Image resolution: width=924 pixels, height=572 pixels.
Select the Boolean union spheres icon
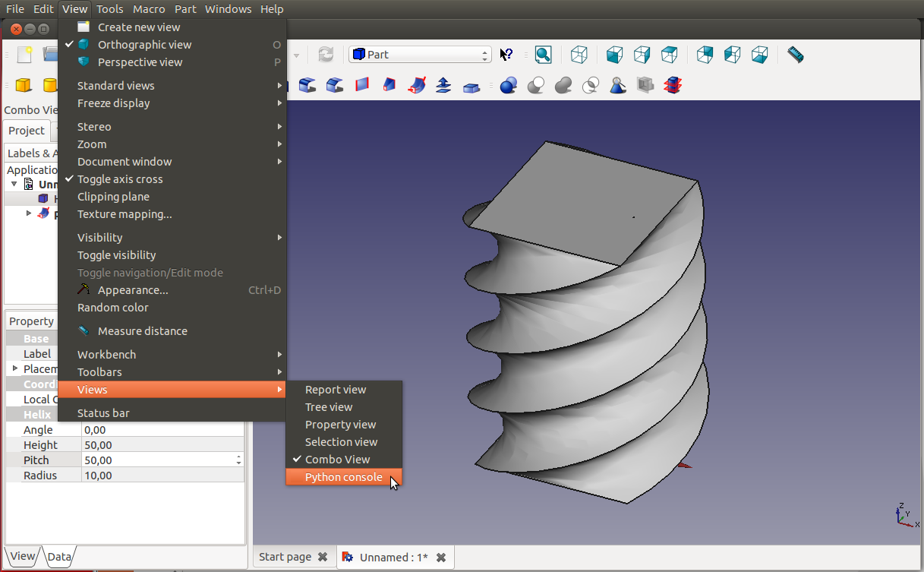tap(563, 85)
